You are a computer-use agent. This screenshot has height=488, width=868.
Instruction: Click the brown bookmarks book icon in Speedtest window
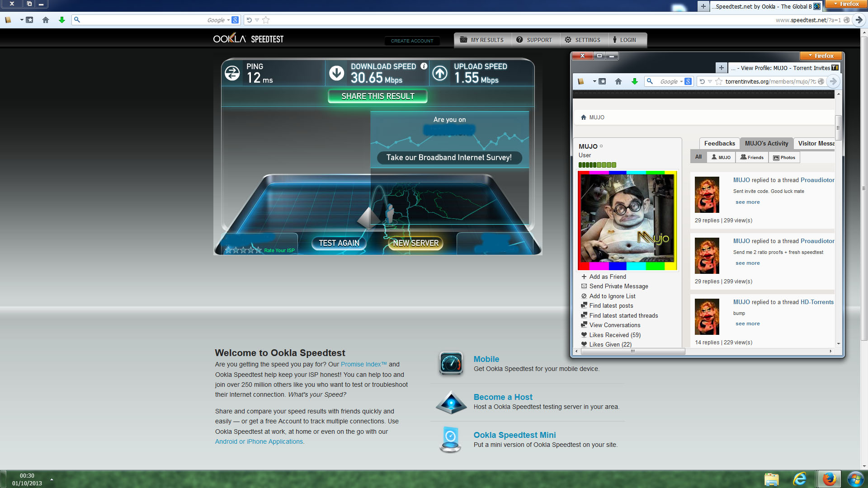[x=8, y=20]
